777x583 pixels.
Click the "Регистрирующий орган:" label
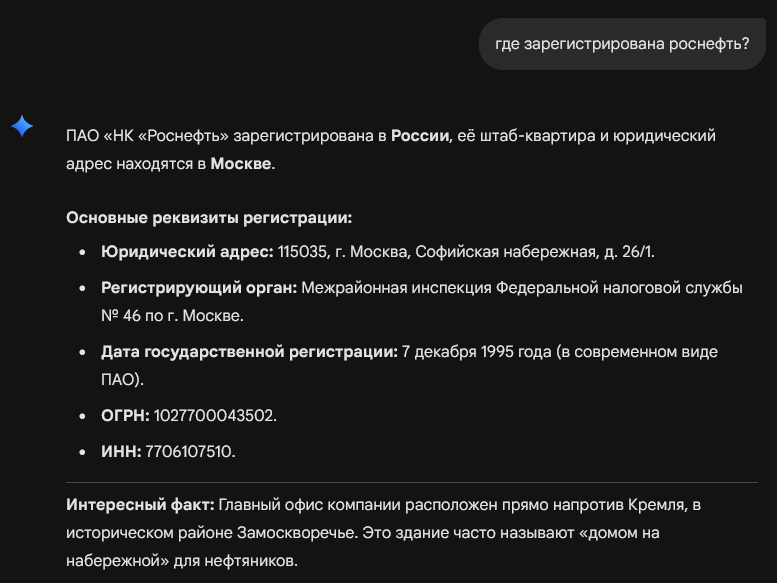[199, 288]
